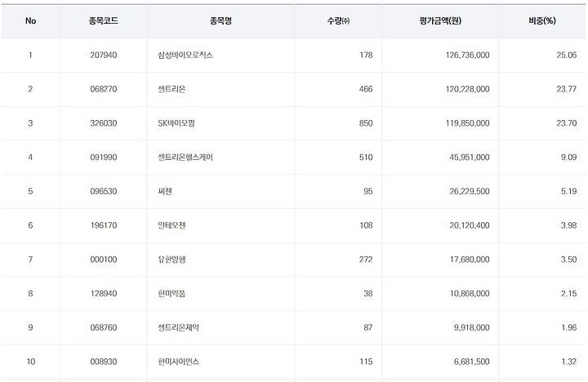Select stock name 씨젠
Screen dimensions: 588x382
(x=165, y=192)
